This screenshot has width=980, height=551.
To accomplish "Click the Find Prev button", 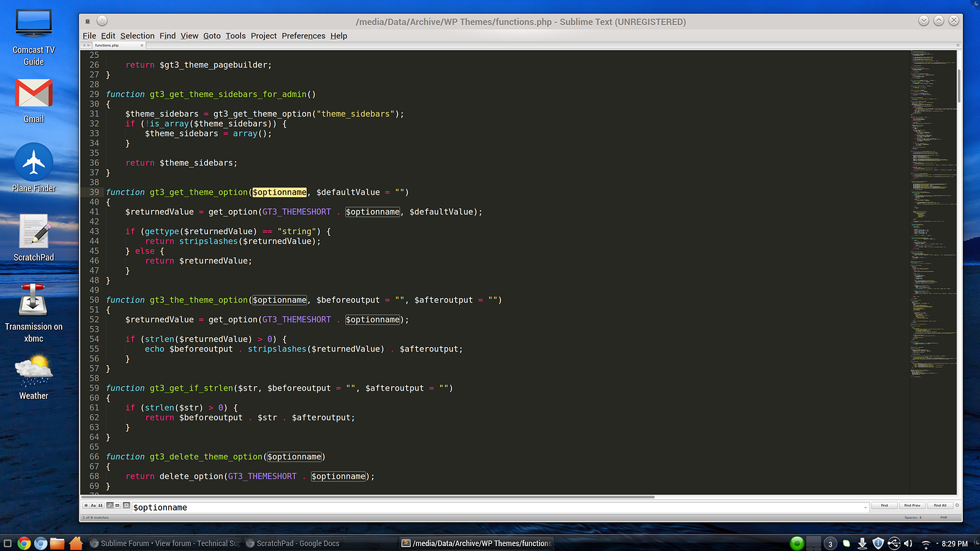I will pyautogui.click(x=912, y=506).
